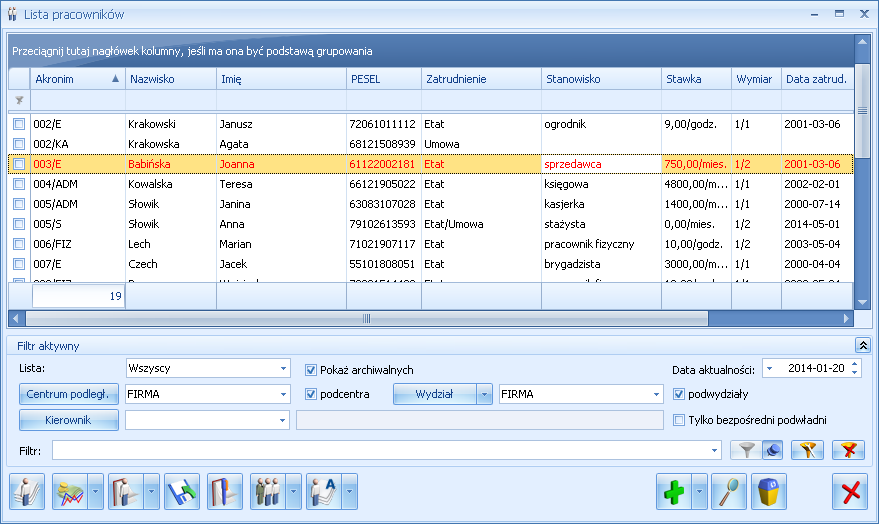Sort by the Stanowisko column header
This screenshot has height=524, width=879.
click(602, 79)
